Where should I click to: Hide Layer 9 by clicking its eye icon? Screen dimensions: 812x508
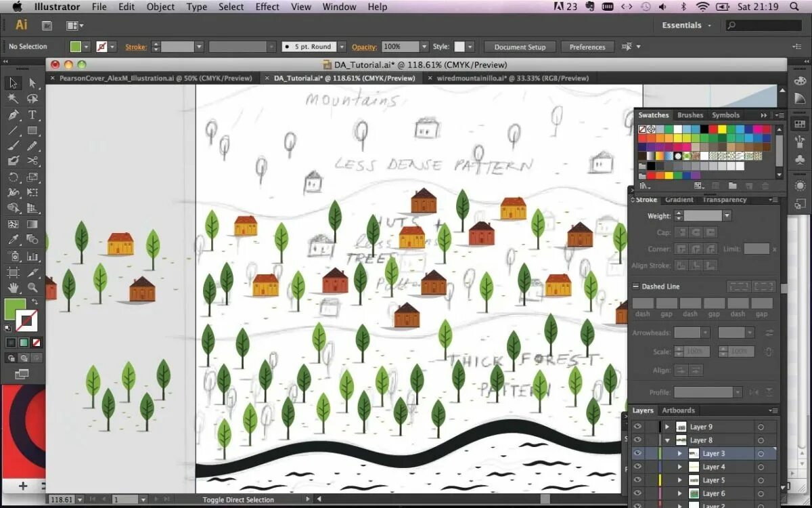637,427
